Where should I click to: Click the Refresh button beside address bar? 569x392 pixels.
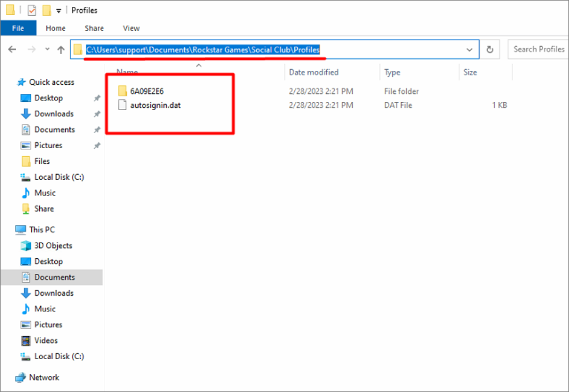(490, 50)
